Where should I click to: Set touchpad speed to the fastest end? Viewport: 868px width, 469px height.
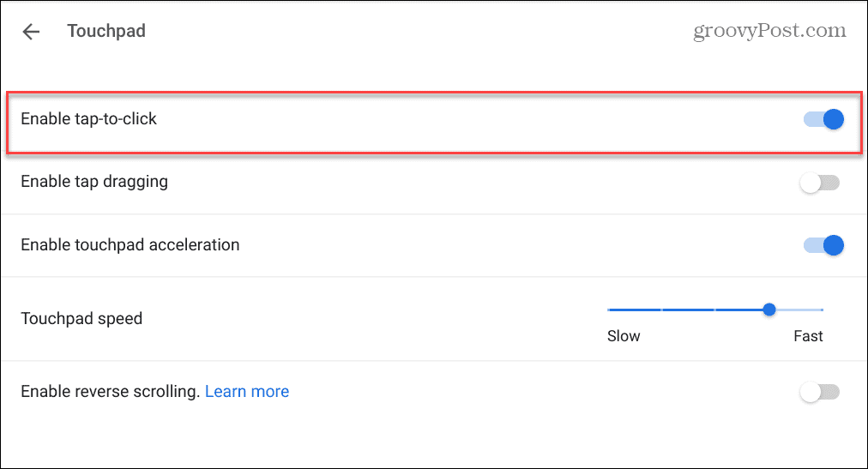click(822, 310)
